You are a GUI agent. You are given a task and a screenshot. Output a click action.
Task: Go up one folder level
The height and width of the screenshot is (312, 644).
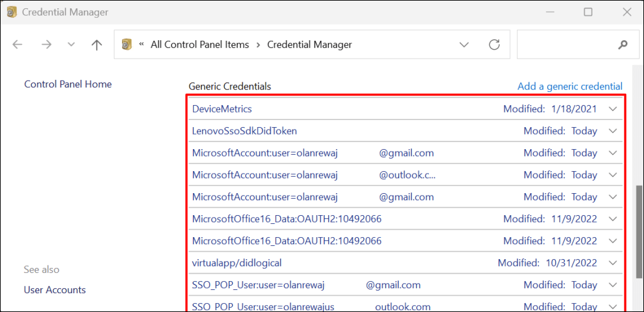coord(96,45)
